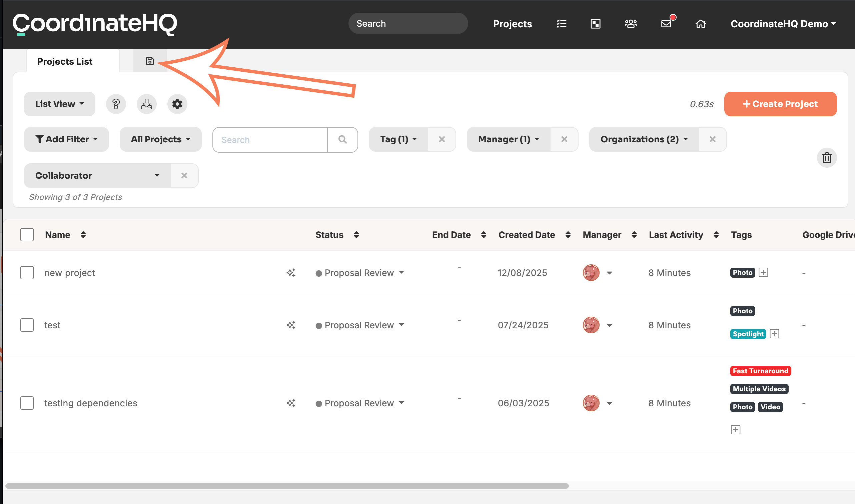Open the mail inbox icon with notification
Screen dimensions: 855x504
(x=667, y=23)
